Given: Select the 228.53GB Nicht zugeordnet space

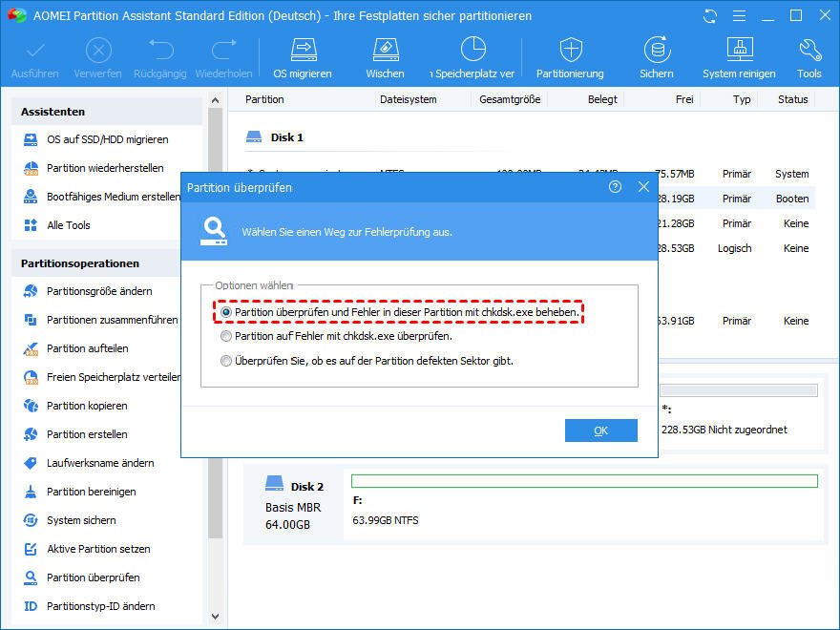Looking at the screenshot, I should point(724,430).
